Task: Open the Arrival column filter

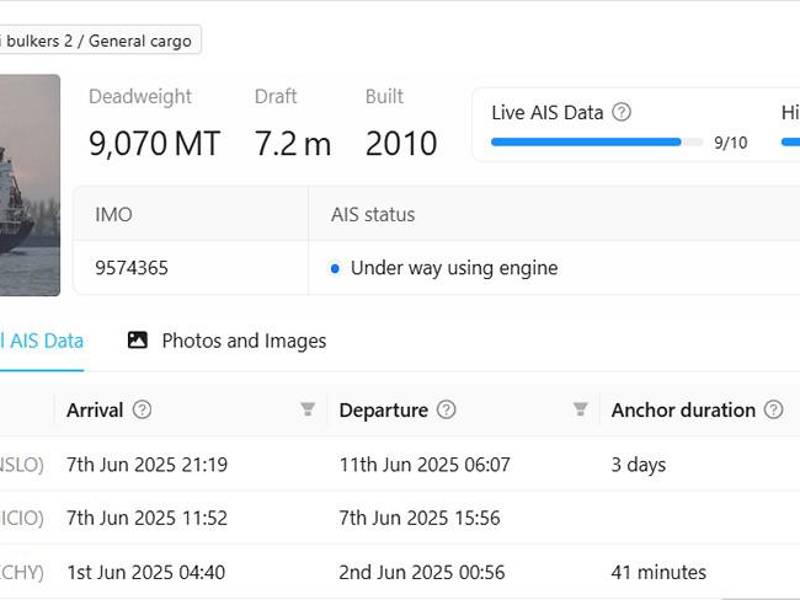Action: 307,410
